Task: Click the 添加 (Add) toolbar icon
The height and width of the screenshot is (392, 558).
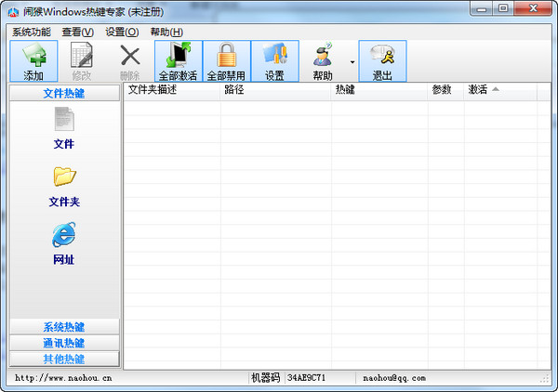Action: [x=33, y=60]
